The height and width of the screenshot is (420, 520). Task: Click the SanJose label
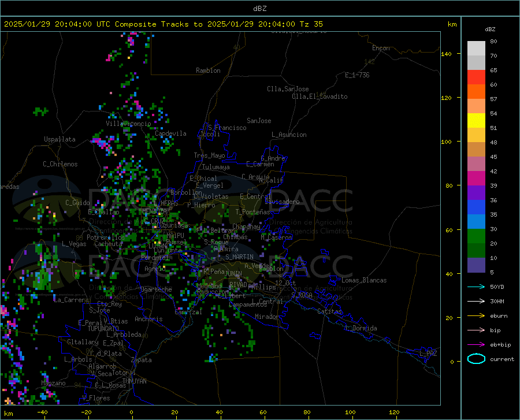(x=259, y=121)
